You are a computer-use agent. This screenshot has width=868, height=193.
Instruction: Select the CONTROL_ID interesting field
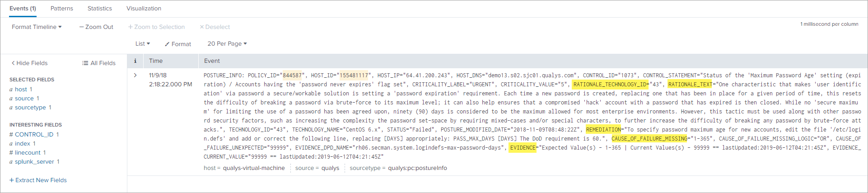pos(34,135)
